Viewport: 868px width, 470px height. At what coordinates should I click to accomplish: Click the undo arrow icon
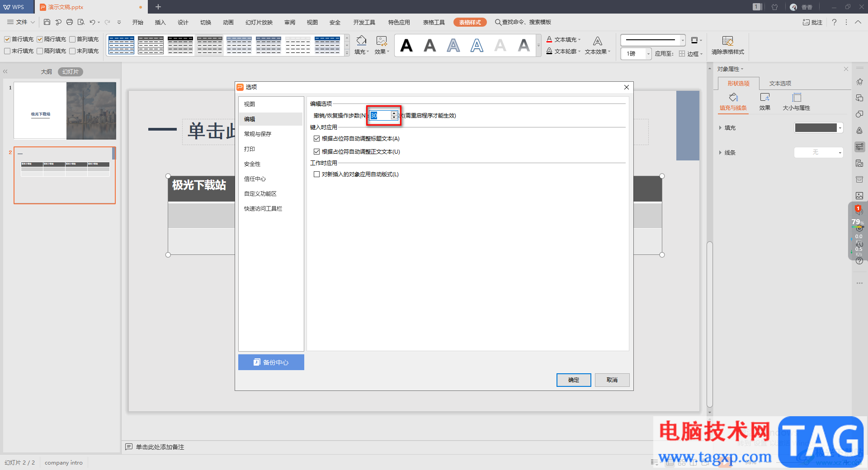(x=92, y=22)
